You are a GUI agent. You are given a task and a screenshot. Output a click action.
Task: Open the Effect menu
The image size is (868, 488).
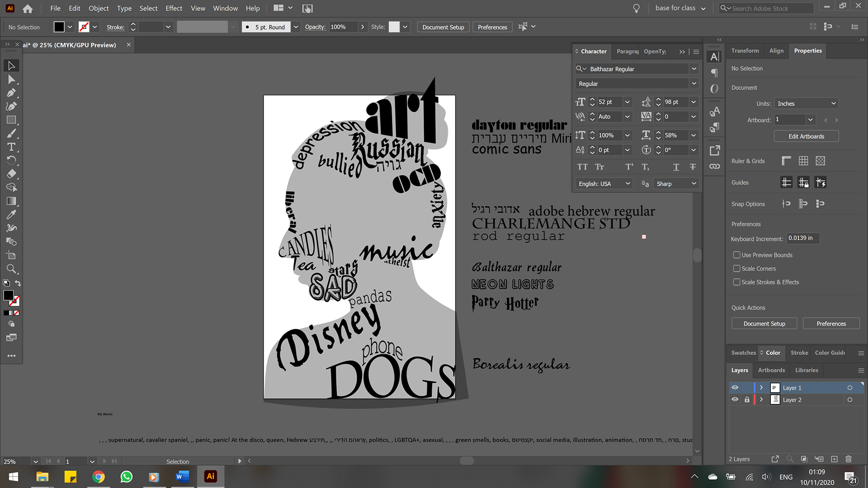click(174, 8)
